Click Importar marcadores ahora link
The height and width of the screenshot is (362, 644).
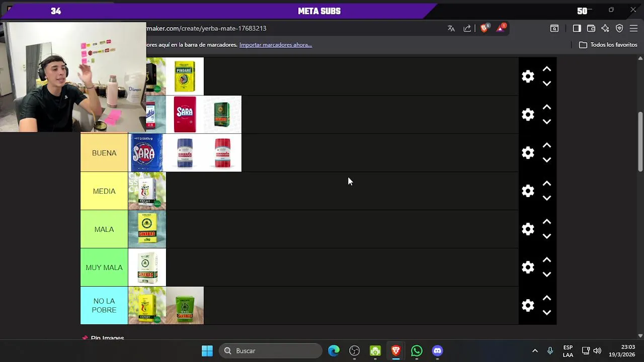pyautogui.click(x=276, y=45)
